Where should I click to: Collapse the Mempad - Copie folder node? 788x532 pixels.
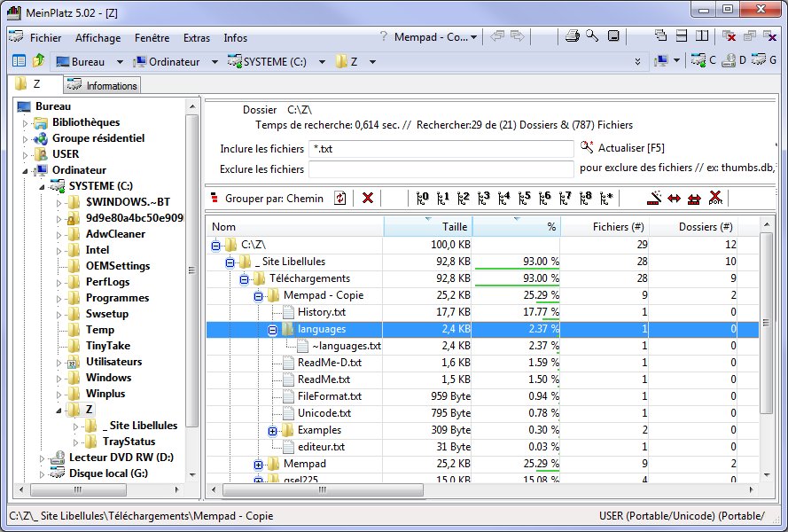pyautogui.click(x=258, y=296)
